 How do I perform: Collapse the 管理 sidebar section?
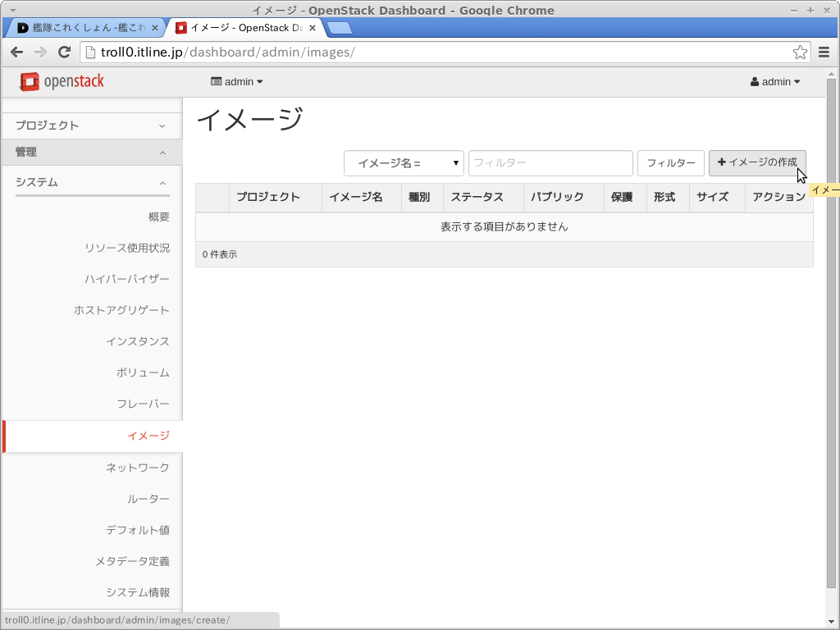point(91,153)
